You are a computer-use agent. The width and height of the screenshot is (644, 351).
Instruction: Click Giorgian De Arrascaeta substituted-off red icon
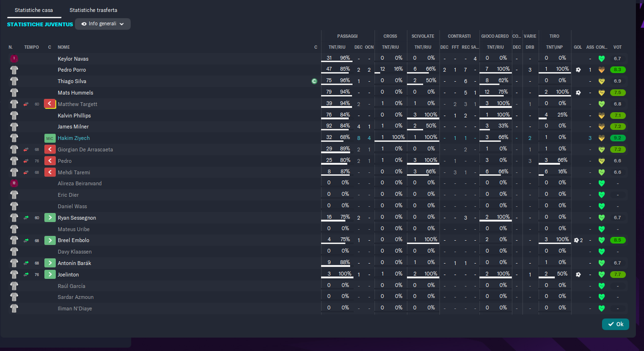coord(50,150)
